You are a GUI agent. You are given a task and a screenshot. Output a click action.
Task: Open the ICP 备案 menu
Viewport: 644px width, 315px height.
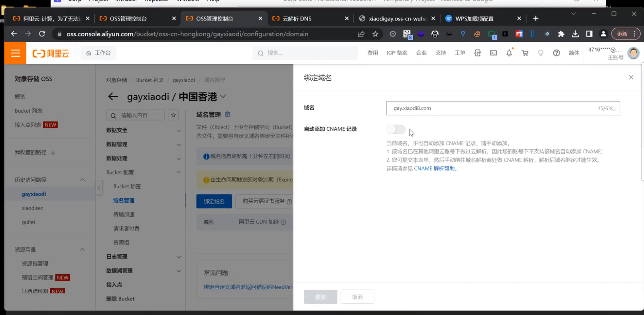(x=397, y=53)
